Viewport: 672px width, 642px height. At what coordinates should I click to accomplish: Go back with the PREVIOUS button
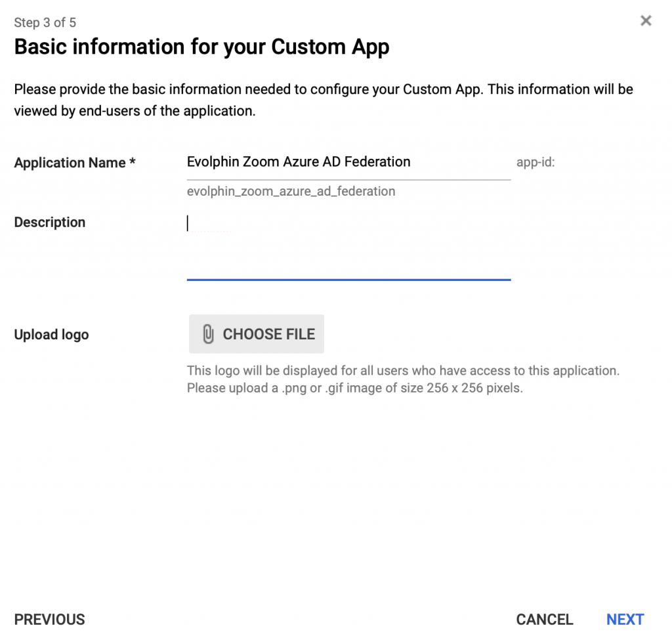point(50,619)
